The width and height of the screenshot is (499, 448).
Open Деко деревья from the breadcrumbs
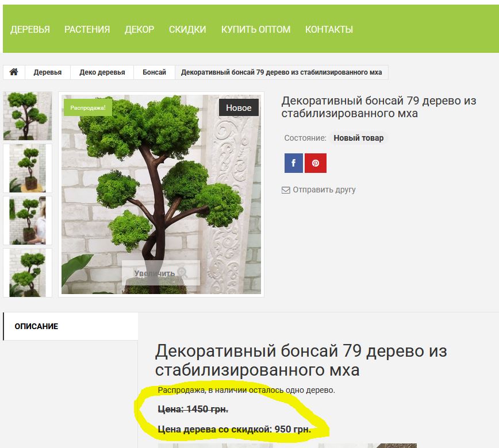(x=102, y=72)
